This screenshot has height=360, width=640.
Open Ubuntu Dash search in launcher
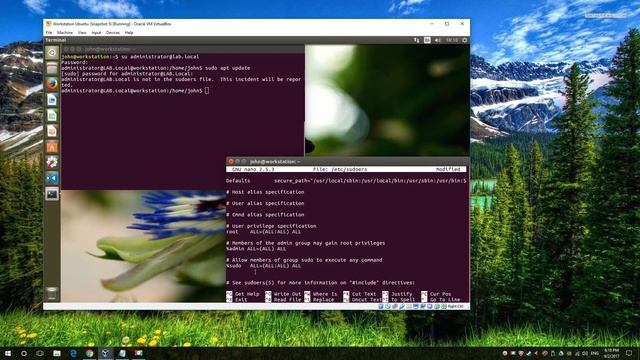point(52,53)
